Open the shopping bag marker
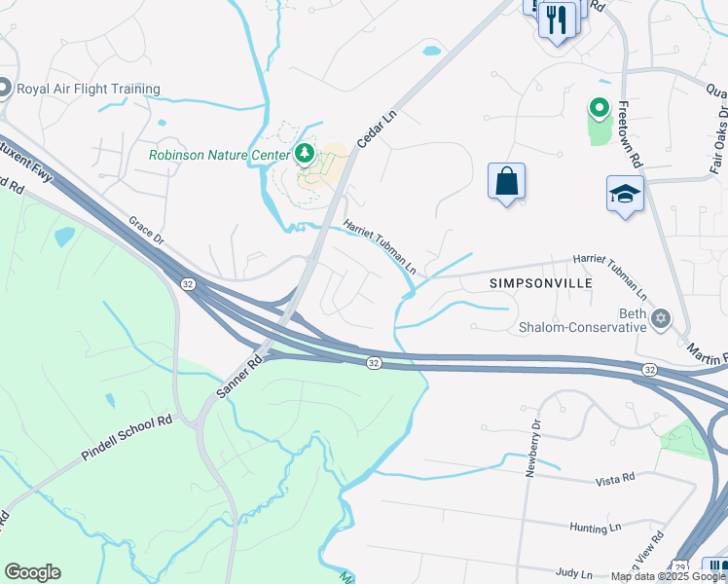The height and width of the screenshot is (584, 728). pyautogui.click(x=506, y=183)
